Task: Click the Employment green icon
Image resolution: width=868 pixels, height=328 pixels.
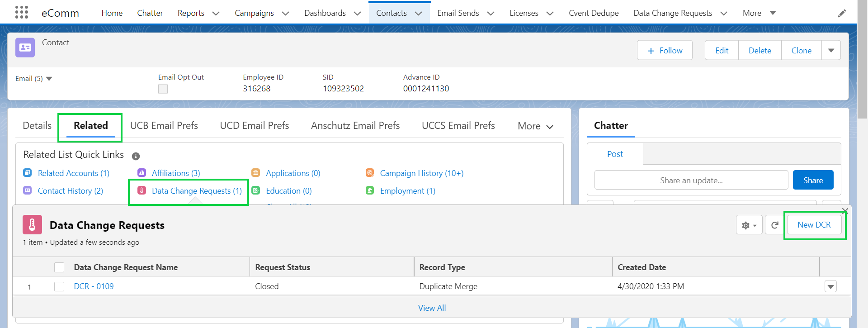Action: (370, 190)
